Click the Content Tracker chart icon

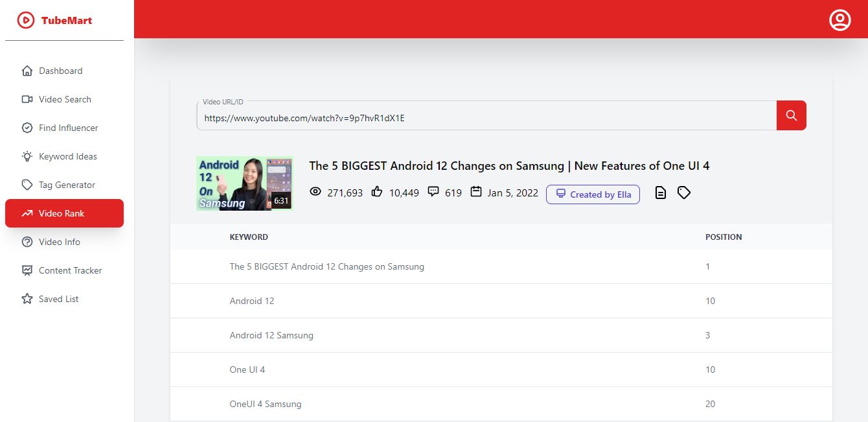(x=27, y=270)
